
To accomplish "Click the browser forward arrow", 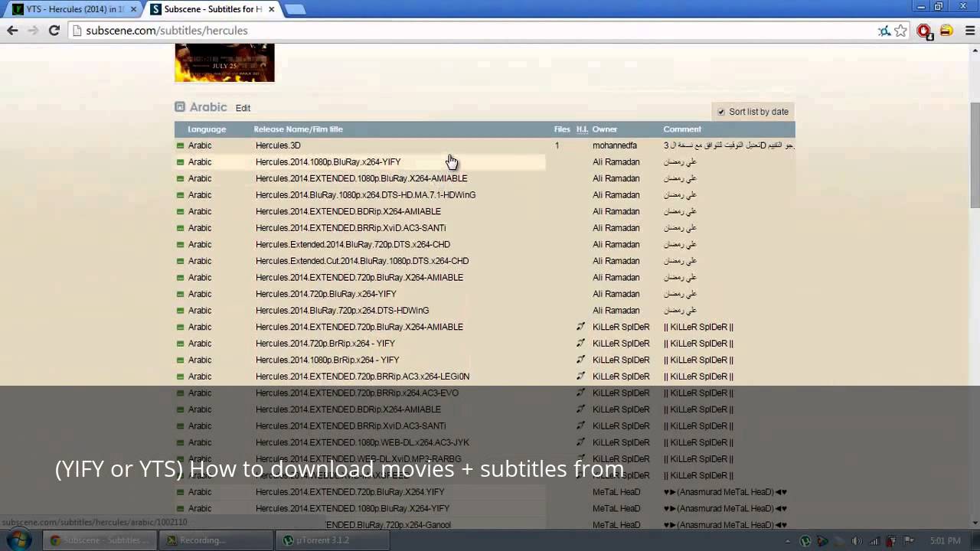I will click(33, 31).
